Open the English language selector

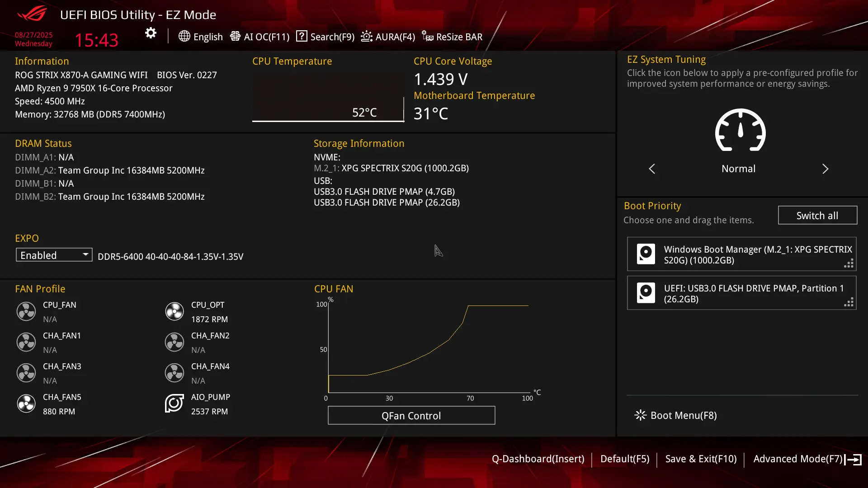(x=201, y=37)
